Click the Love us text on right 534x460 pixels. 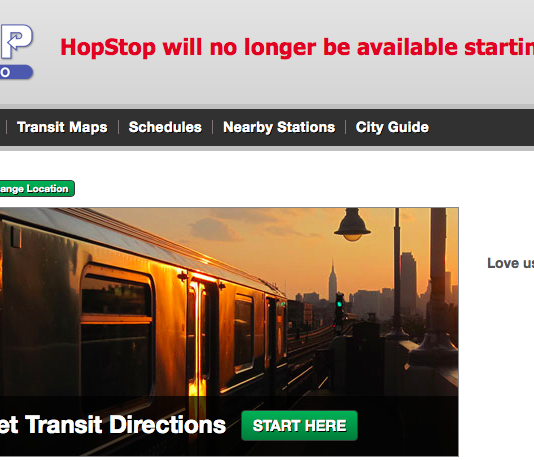(x=511, y=263)
